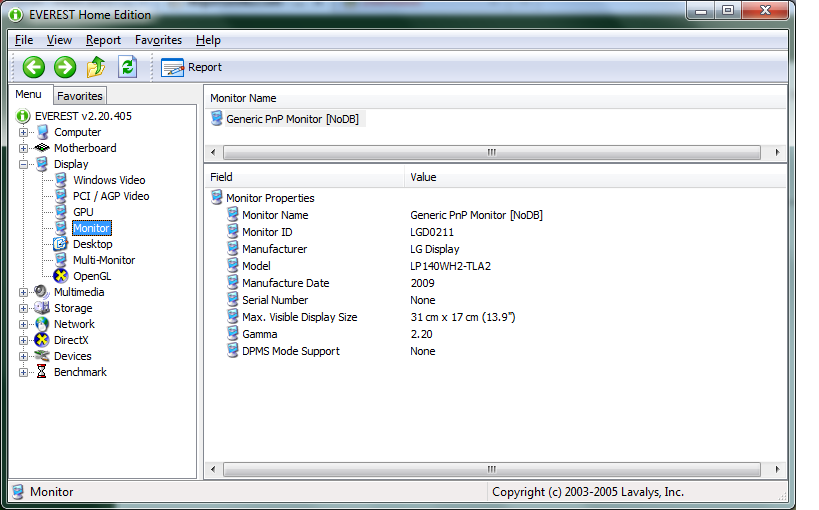Click the Motherboard chip icon

click(42, 148)
